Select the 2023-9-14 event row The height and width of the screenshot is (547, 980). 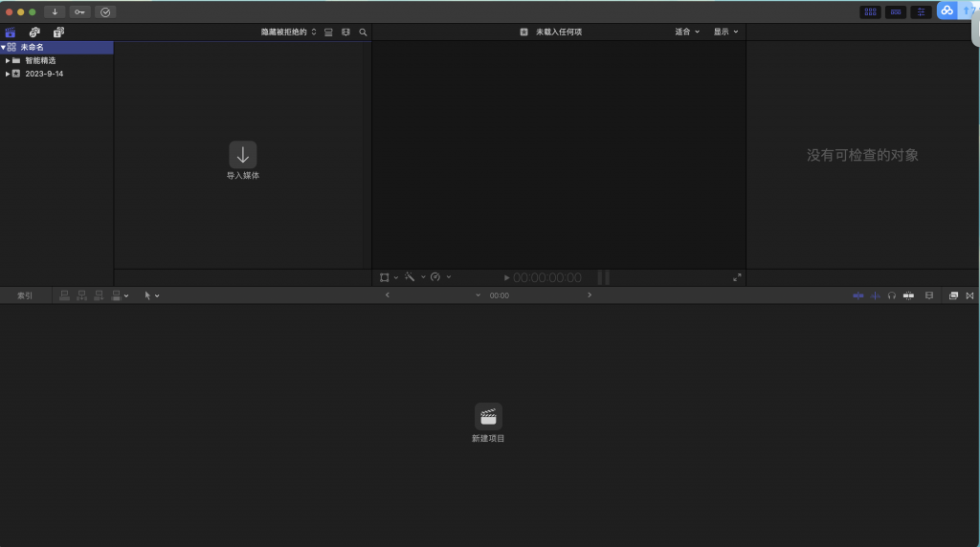[56, 74]
